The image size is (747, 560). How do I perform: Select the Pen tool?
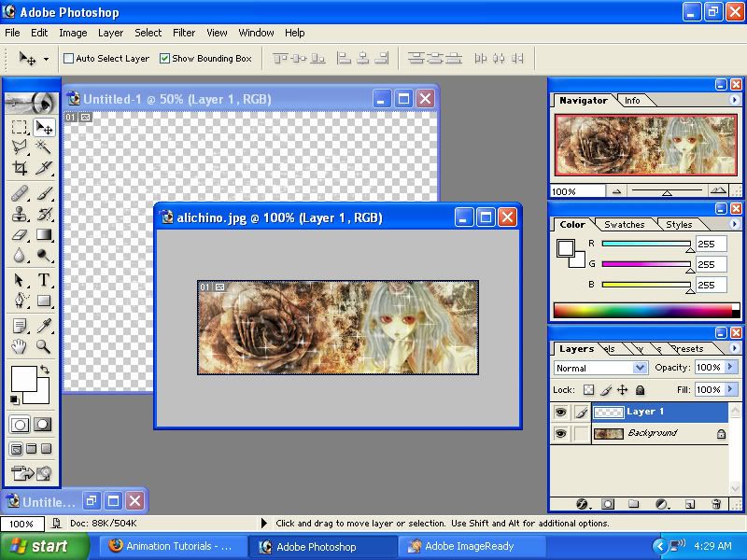click(20, 301)
